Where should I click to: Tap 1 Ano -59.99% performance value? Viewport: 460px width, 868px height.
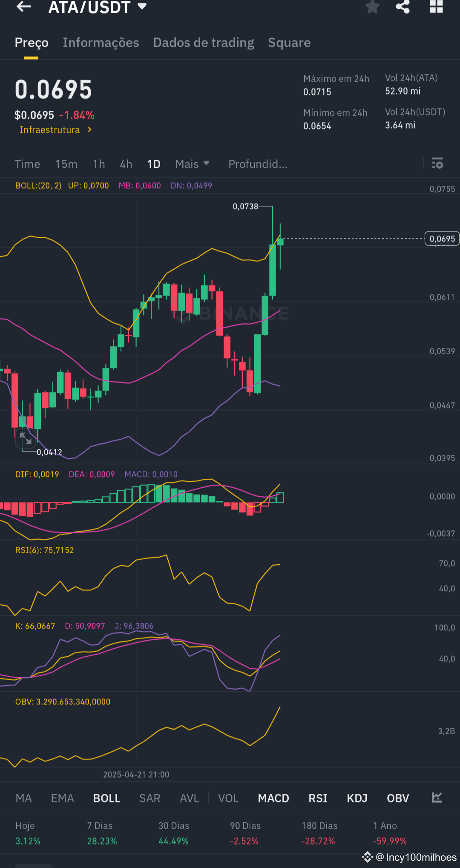click(x=390, y=841)
